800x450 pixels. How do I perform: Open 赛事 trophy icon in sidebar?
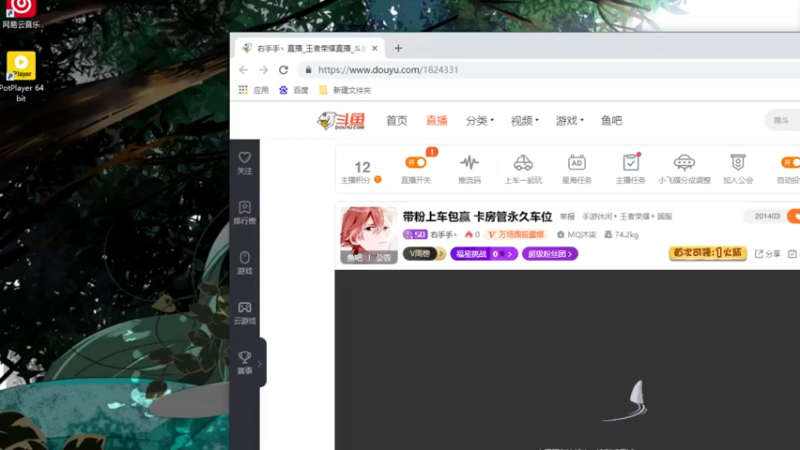[x=245, y=363]
